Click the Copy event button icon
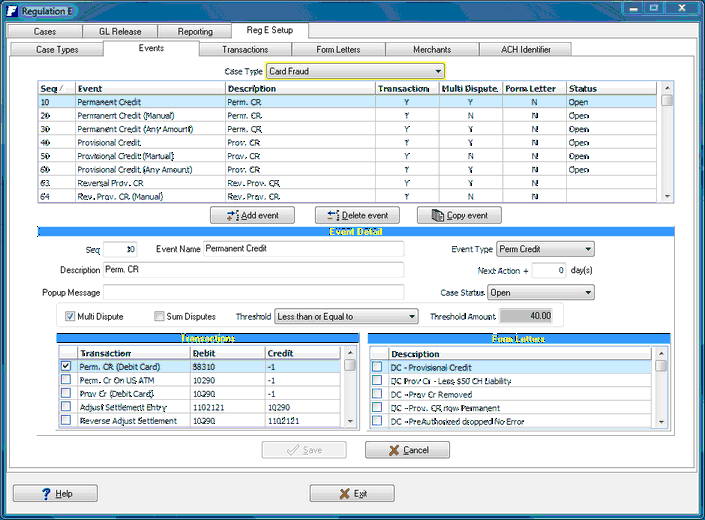Screen dimensions: 705x520 [x=435, y=215]
